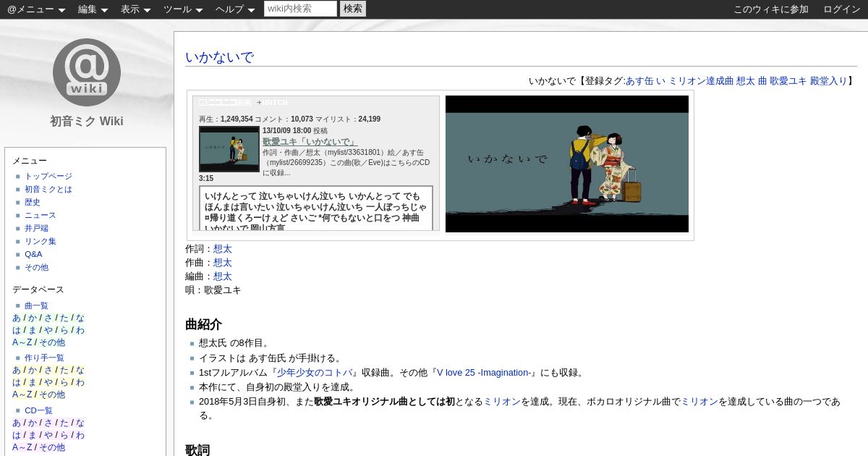
Task: Open その他 in sidebar メニュー list
Action: click(37, 267)
